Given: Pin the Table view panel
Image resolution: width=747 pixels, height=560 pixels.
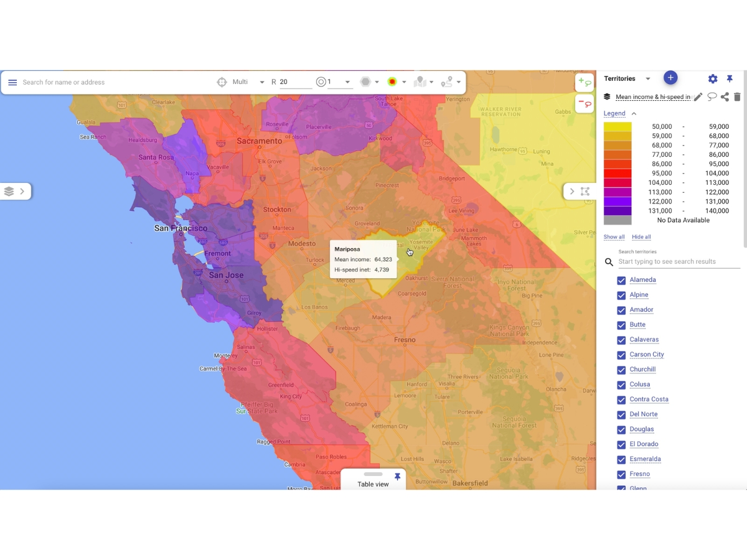Looking at the screenshot, I should pos(398,477).
